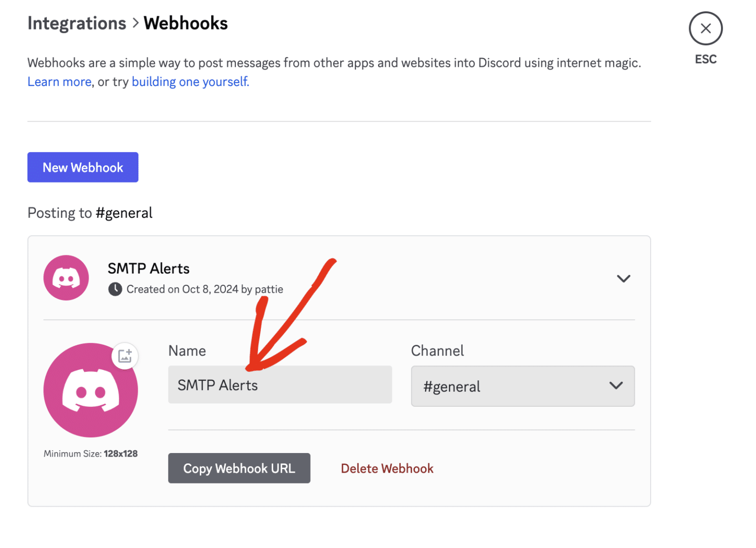Follow the building one yourself link

[189, 81]
